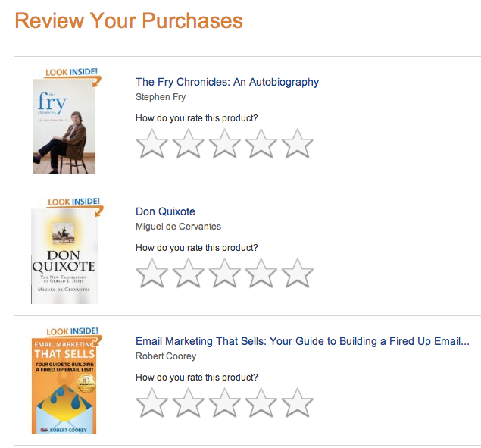Viewport: 481px width, 448px height.
Task: Give Email Marketing That Sells two stars
Action: pyautogui.click(x=188, y=403)
